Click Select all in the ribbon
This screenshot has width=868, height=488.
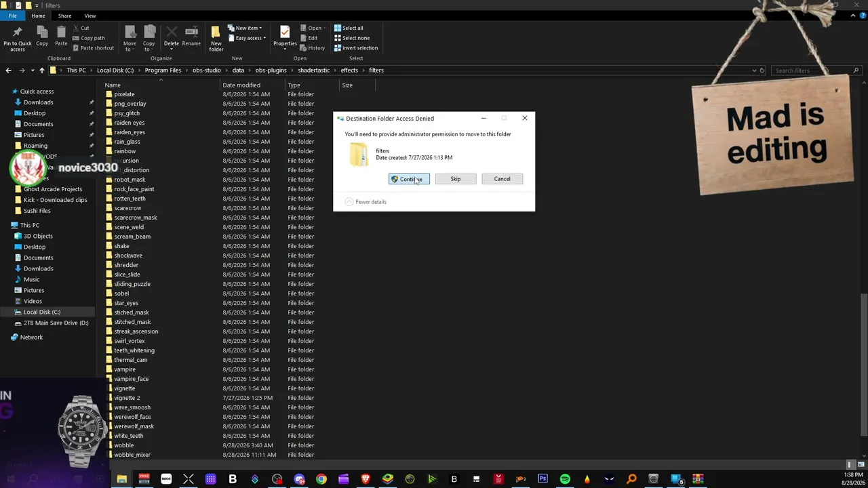click(x=349, y=28)
